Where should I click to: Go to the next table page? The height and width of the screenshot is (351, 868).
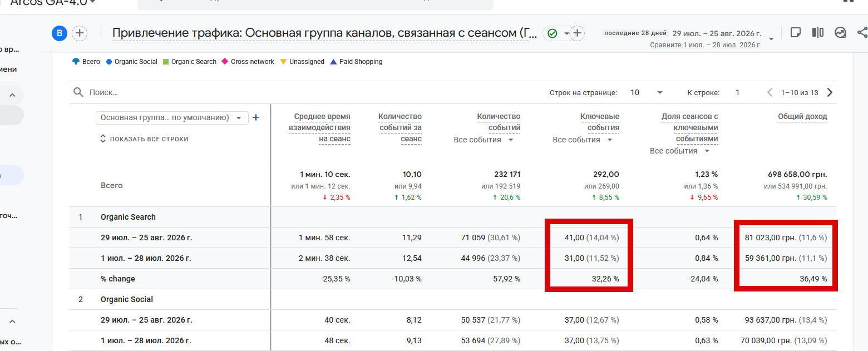coord(830,92)
